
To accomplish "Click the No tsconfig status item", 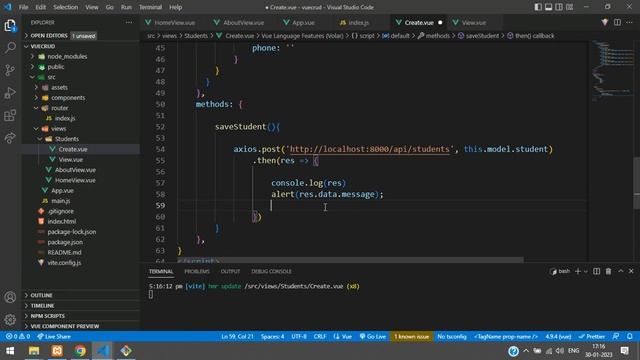I will pyautogui.click(x=452, y=336).
